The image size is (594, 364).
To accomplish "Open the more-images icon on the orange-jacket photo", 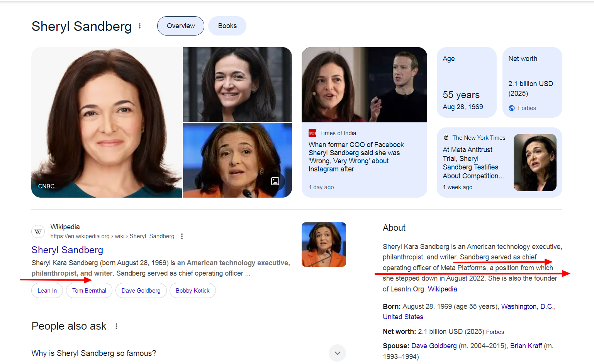I will pos(275,181).
